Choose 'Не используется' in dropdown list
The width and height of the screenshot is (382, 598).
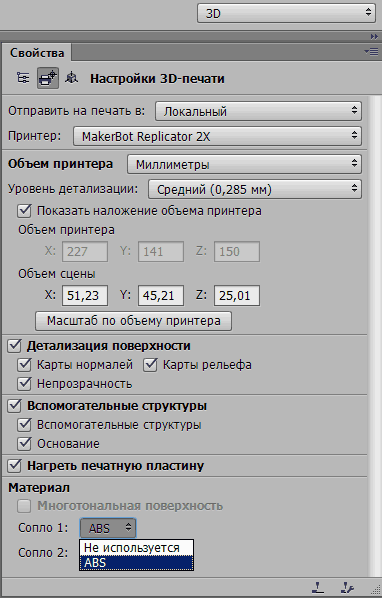tap(136, 548)
